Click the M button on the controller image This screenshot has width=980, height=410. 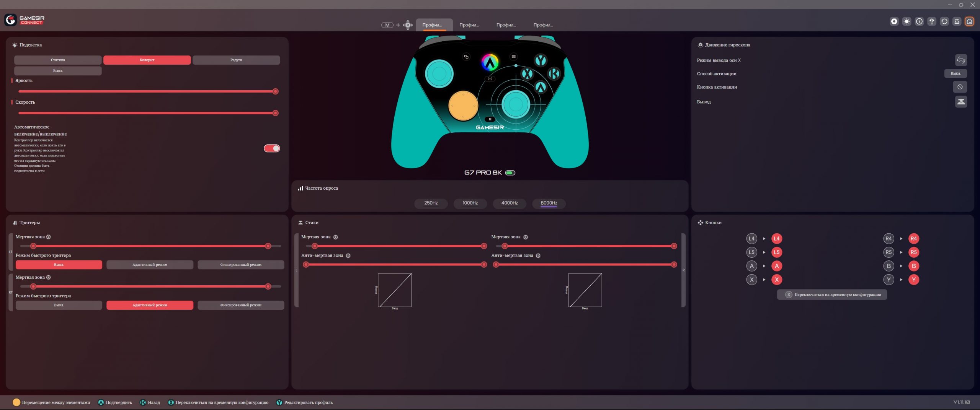490,119
